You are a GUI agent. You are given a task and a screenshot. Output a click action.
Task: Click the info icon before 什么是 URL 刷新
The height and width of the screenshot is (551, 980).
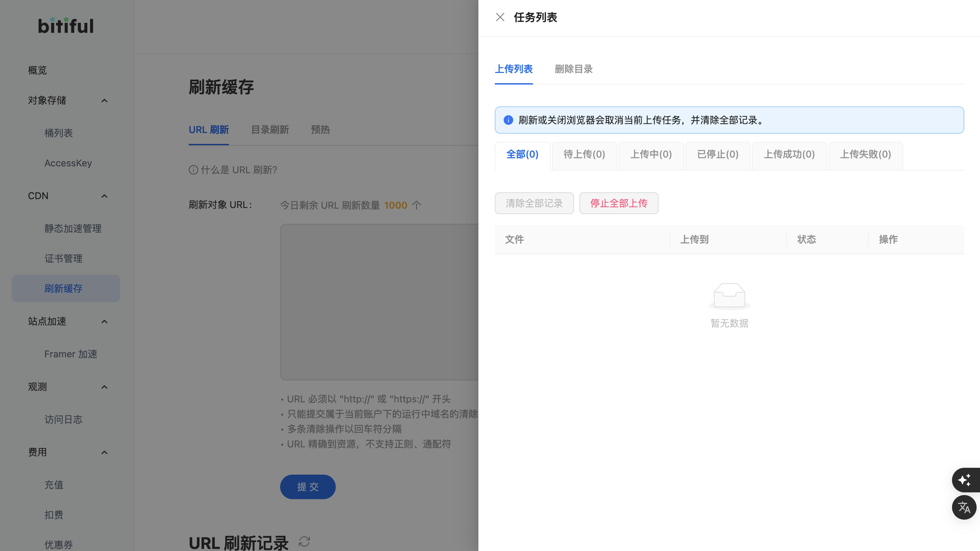(193, 170)
